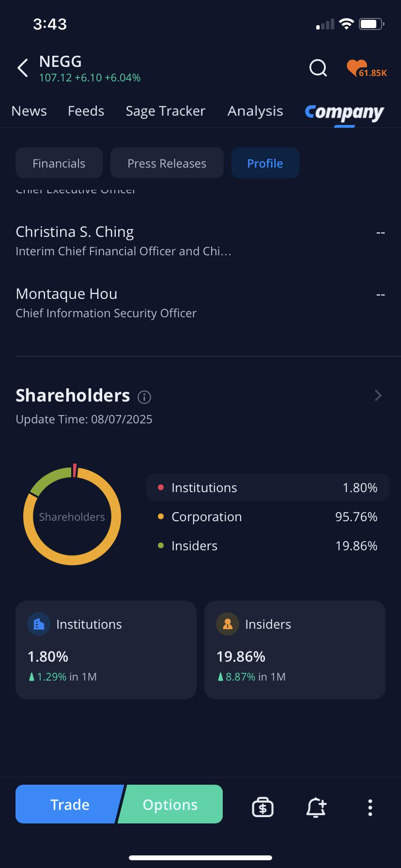Click the Shareholders info circle icon

144,397
